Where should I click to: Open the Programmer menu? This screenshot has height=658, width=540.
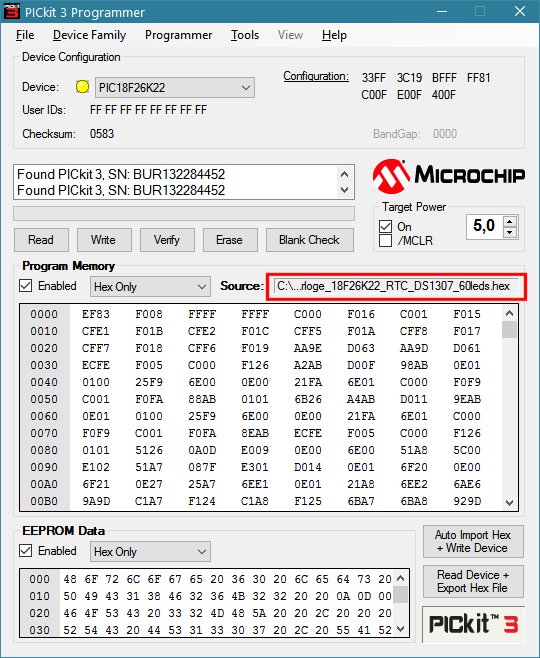tap(178, 35)
